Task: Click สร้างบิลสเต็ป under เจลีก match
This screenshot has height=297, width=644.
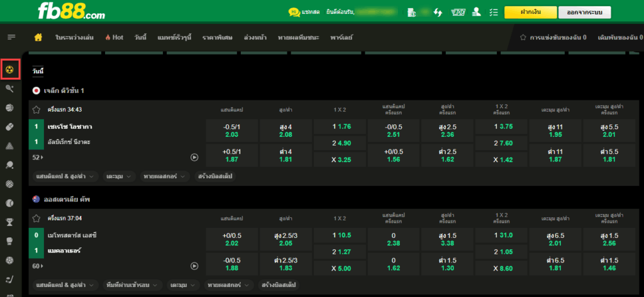Action: (x=216, y=176)
